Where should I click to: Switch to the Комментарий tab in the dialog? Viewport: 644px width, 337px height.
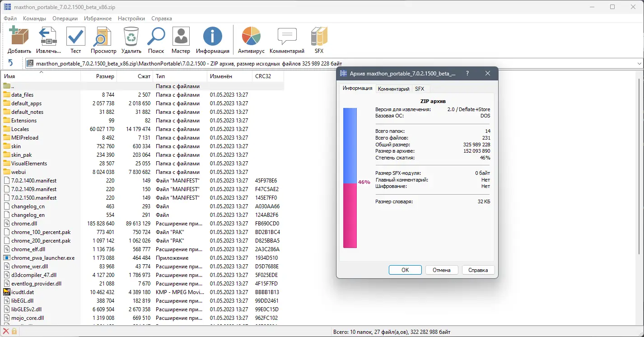393,89
